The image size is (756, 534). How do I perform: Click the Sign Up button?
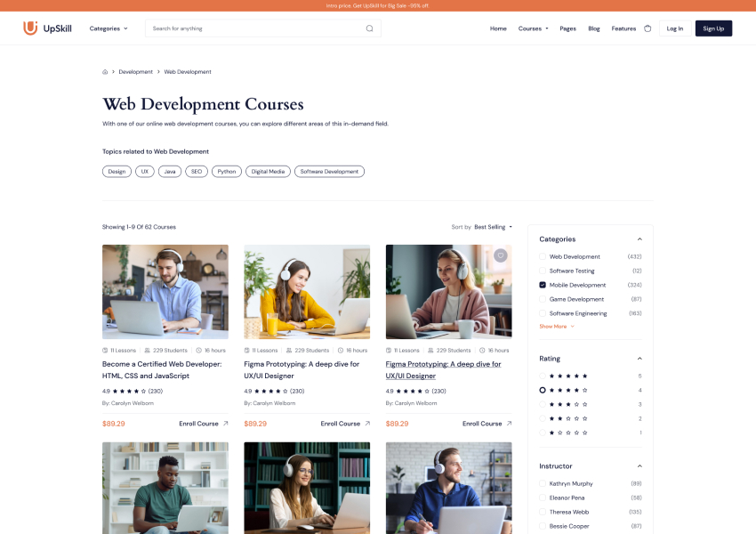pyautogui.click(x=713, y=28)
